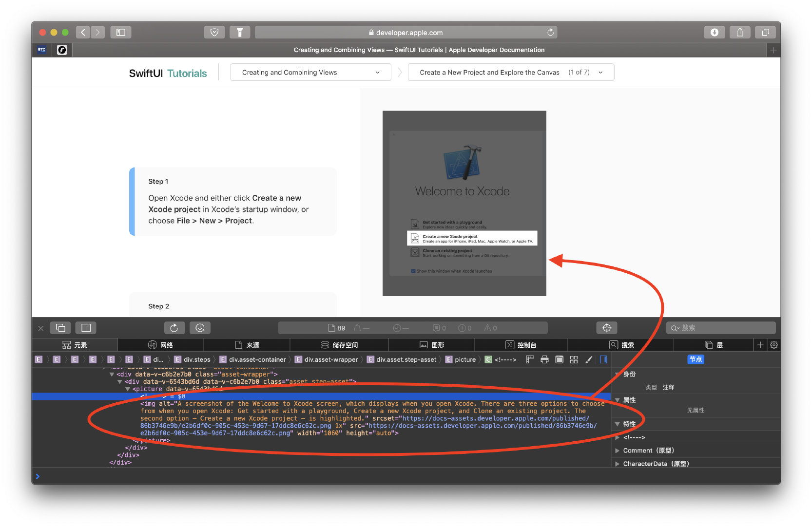Toggle print media styles icon

(x=544, y=359)
